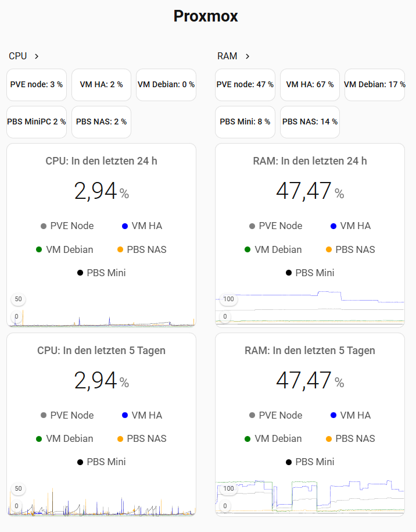The image size is (416, 532).
Task: Toggle PVE Node series in CPU 24 h legend
Action: point(67,226)
